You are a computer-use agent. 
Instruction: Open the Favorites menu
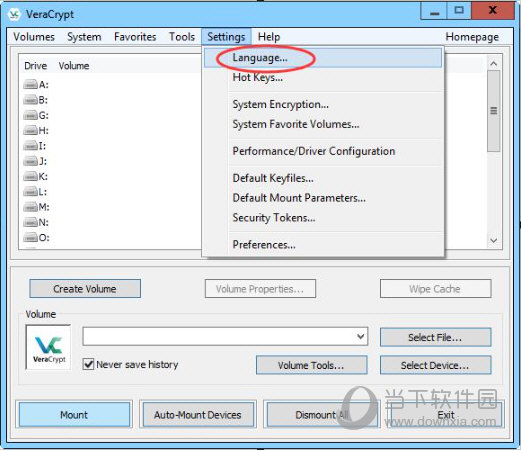coord(135,37)
